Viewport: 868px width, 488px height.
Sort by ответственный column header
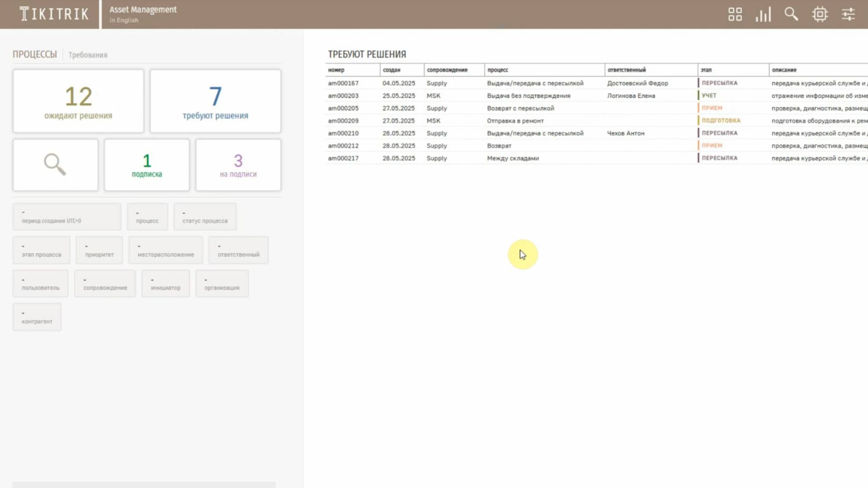coord(627,70)
